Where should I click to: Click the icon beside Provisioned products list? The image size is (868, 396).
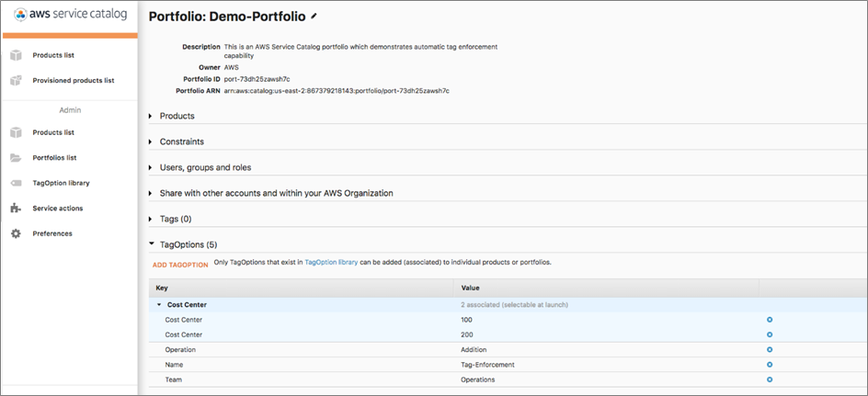click(x=16, y=80)
